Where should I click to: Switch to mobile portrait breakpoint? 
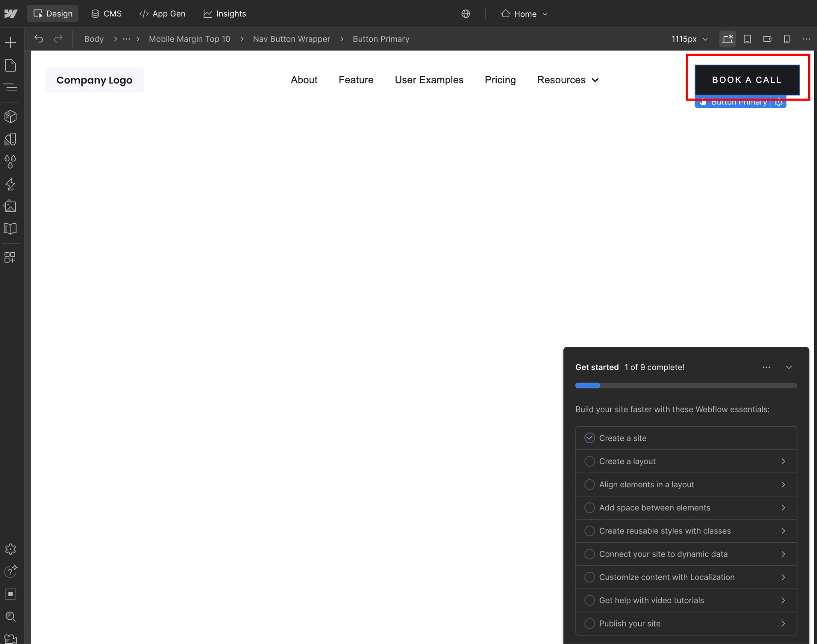point(786,39)
